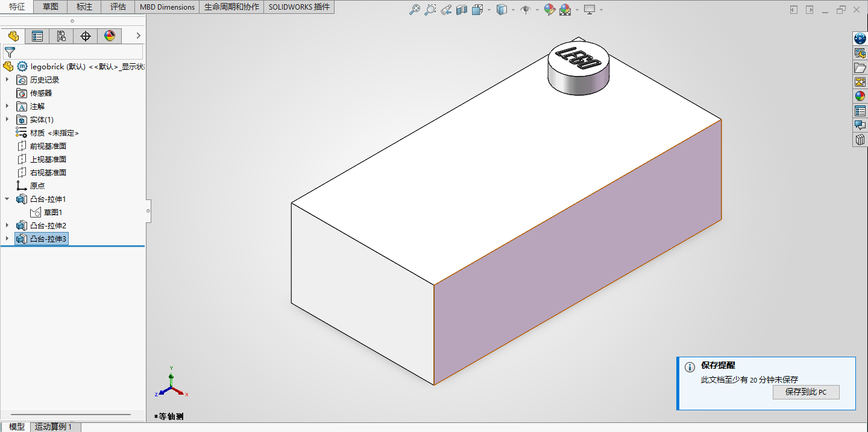
Task: Click the previous document window arrow
Action: click(794, 10)
